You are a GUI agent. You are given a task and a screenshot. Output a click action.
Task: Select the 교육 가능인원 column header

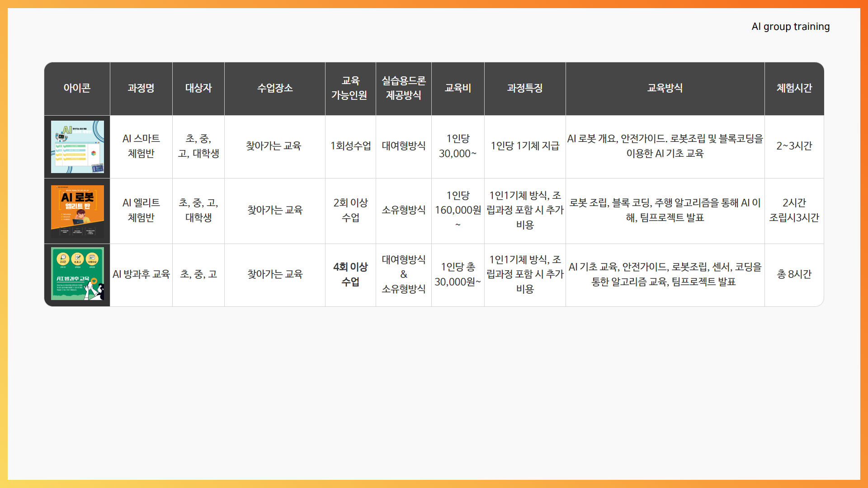click(x=350, y=89)
